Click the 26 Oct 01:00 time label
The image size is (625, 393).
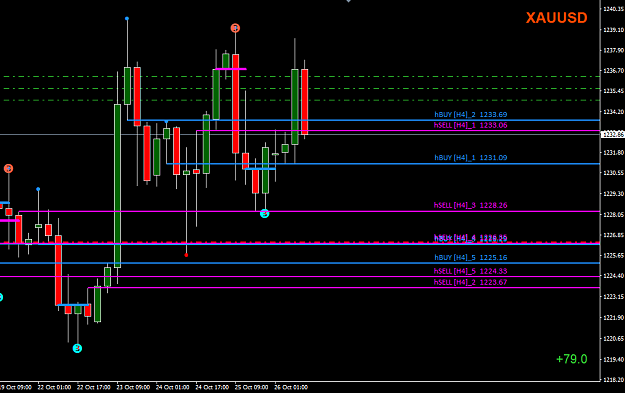pos(291,387)
